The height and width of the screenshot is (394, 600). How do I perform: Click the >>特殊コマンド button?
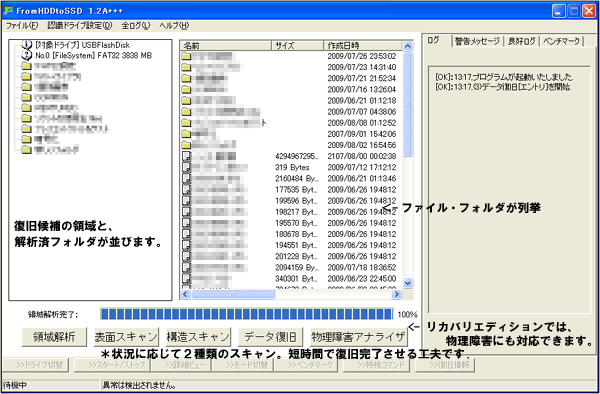(x=377, y=365)
